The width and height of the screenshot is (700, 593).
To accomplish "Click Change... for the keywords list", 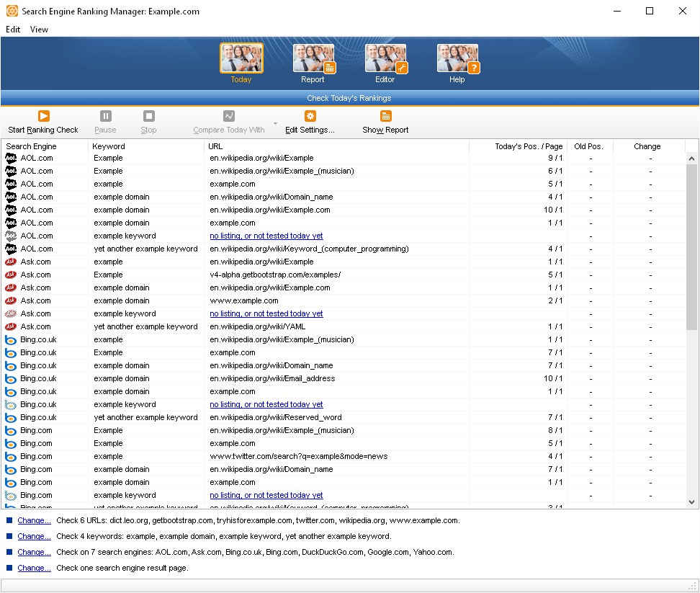I will coord(34,536).
